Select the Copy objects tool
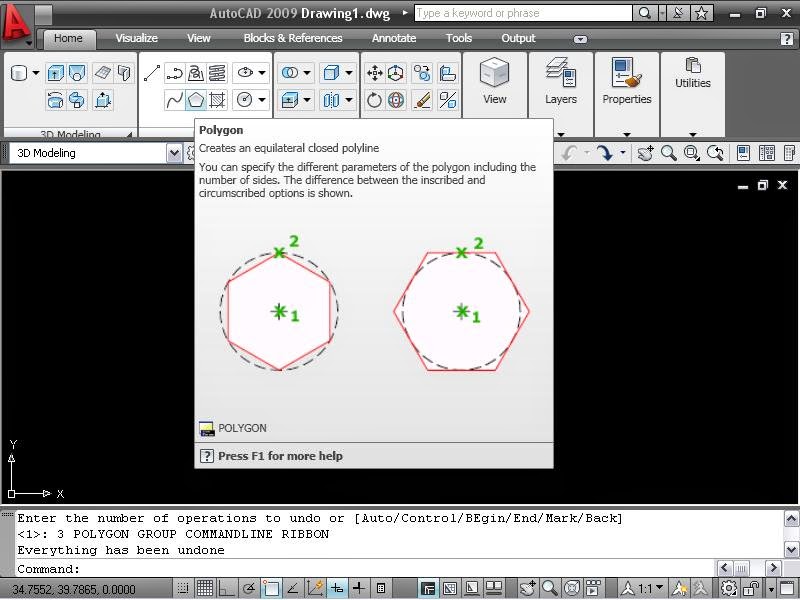This screenshot has height=600, width=800. pyautogui.click(x=422, y=73)
